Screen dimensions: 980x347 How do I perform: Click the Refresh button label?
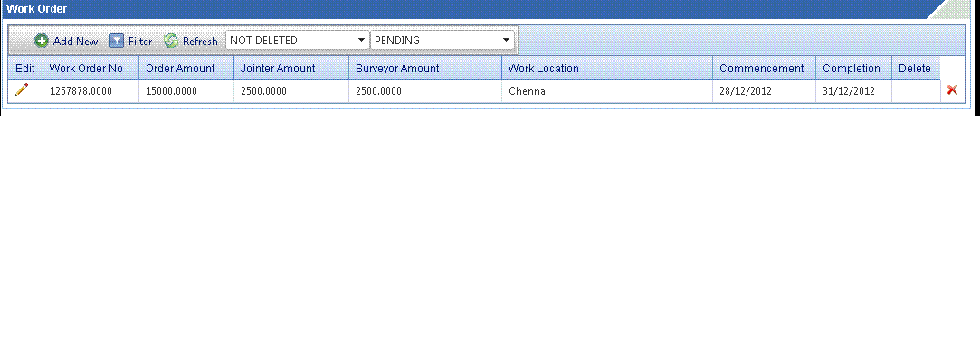point(200,42)
